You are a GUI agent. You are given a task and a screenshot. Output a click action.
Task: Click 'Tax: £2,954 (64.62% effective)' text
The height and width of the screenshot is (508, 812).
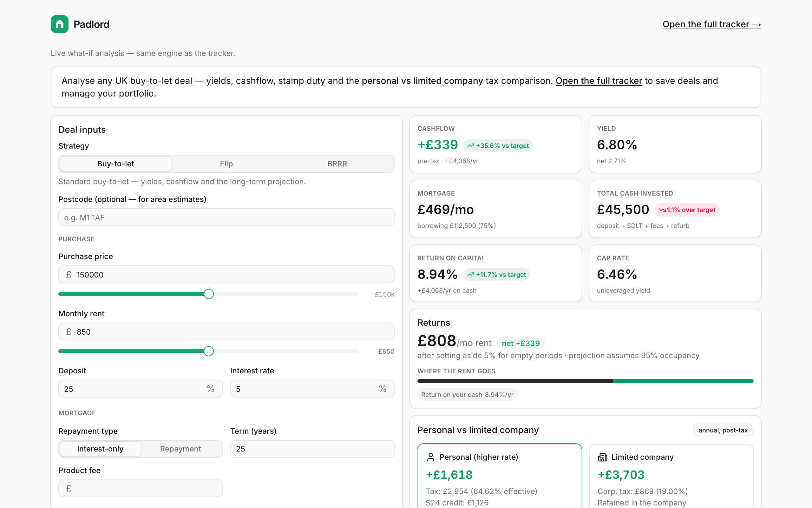tap(481, 491)
